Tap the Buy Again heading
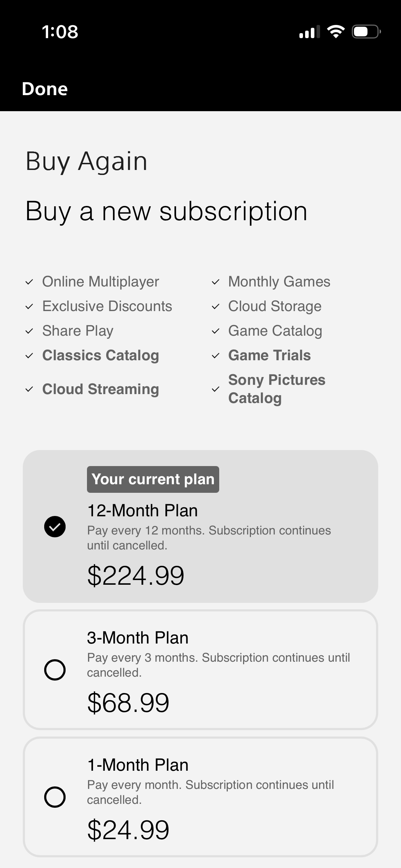The image size is (401, 868). point(87,161)
